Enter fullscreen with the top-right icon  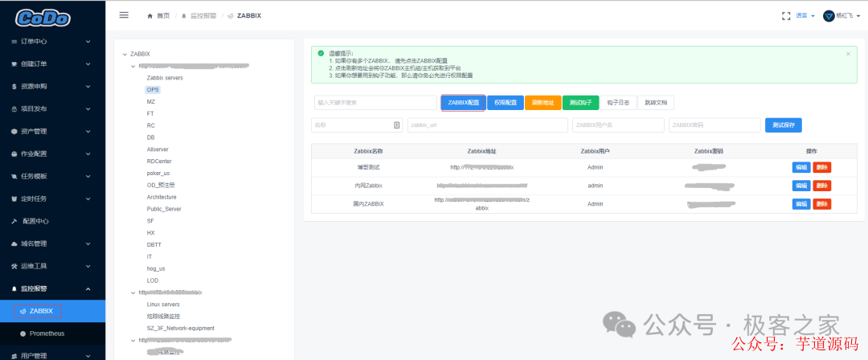785,16
